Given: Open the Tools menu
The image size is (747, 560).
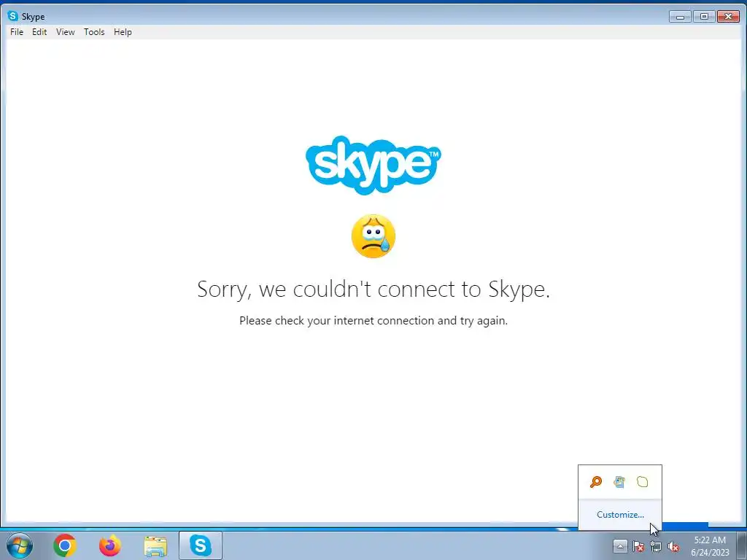Looking at the screenshot, I should point(94,32).
